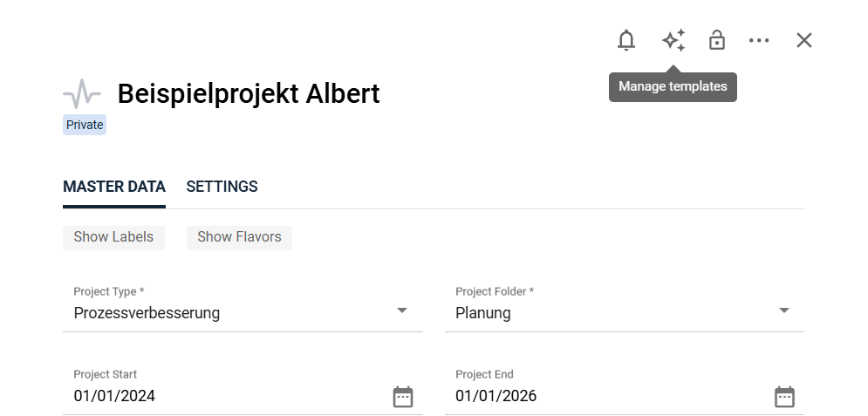This screenshot has width=868, height=416.
Task: Click the notification bell icon
Action: pyautogui.click(x=626, y=40)
